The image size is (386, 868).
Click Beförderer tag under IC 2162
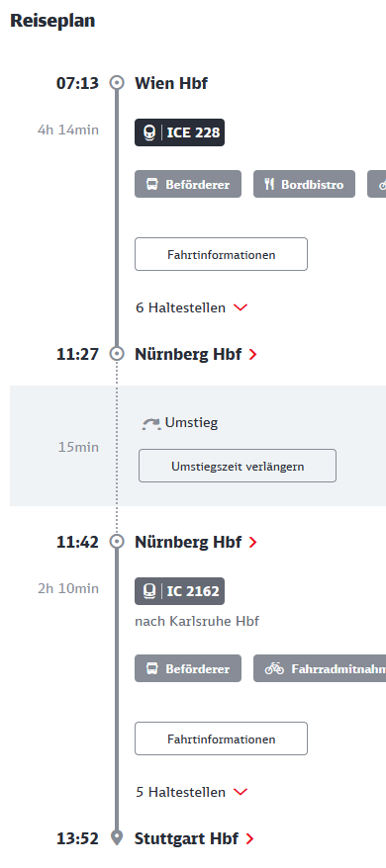(x=188, y=668)
